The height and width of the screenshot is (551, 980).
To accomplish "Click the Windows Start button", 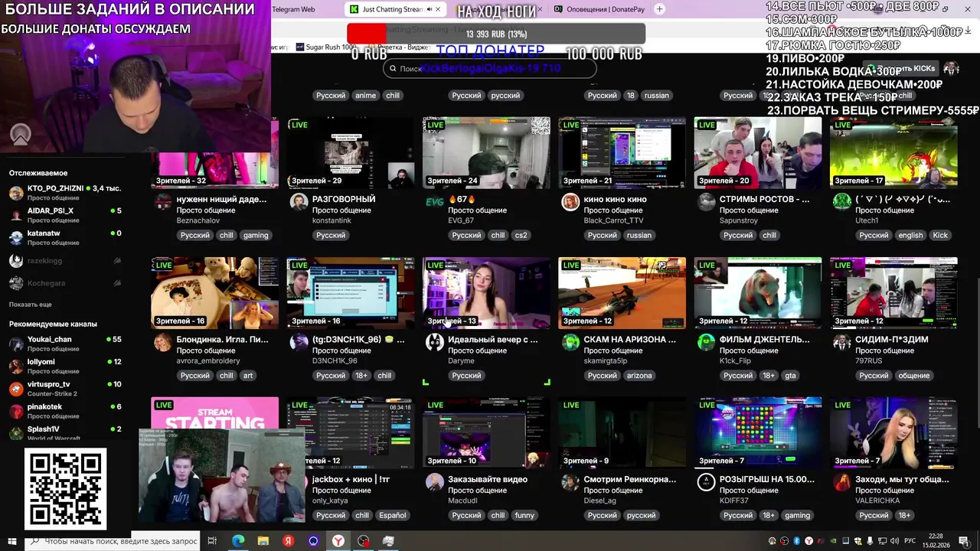I will pos(11,541).
